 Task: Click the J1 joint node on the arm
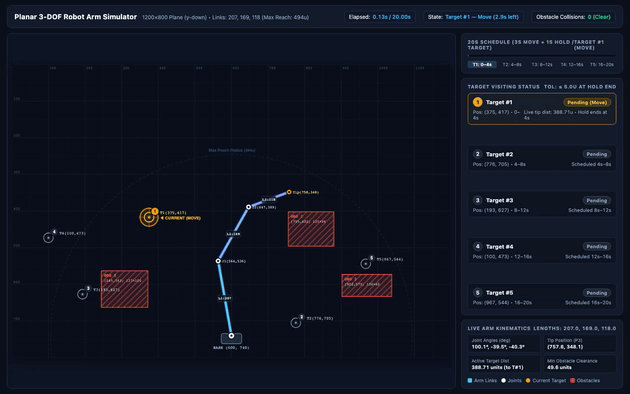pos(218,261)
